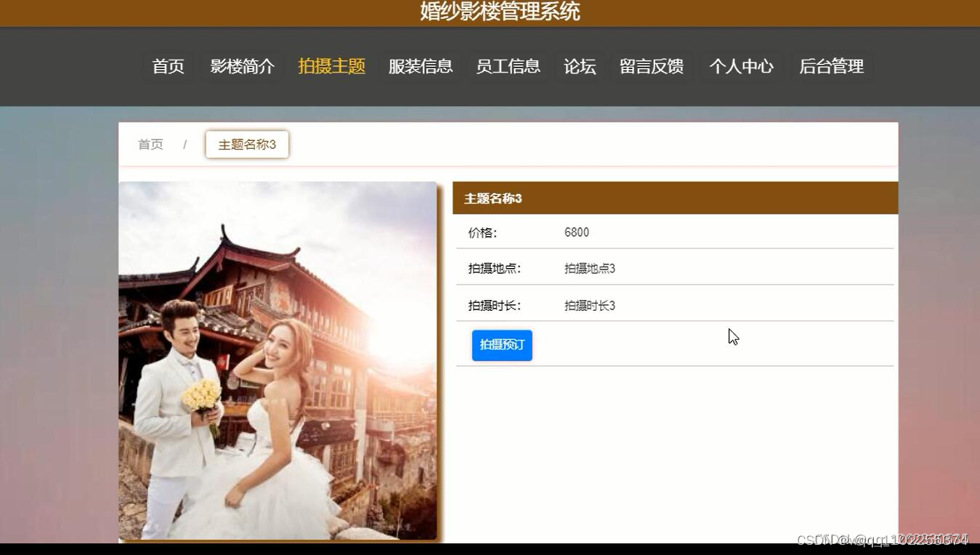The image size is (980, 555).
Task: Click the 婚纱影楼管理系统 site title
Action: pos(490,12)
